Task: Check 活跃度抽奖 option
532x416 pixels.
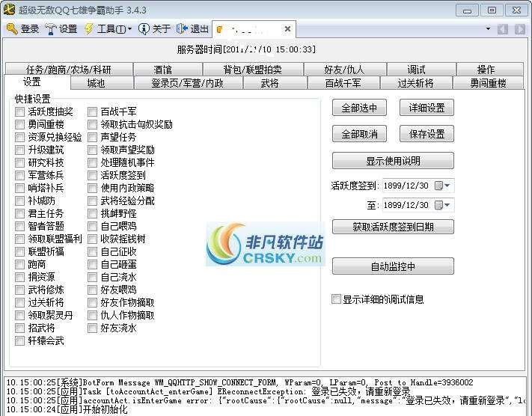Action: (x=19, y=111)
